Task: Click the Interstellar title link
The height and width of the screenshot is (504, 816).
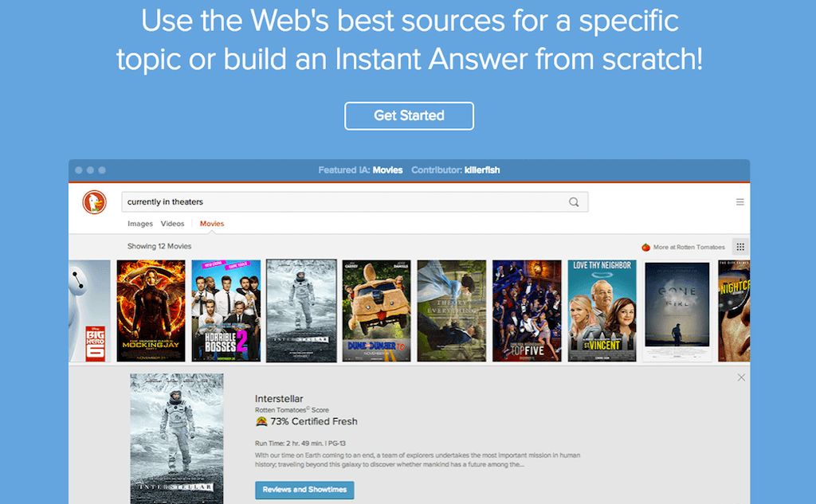Action: coord(279,399)
